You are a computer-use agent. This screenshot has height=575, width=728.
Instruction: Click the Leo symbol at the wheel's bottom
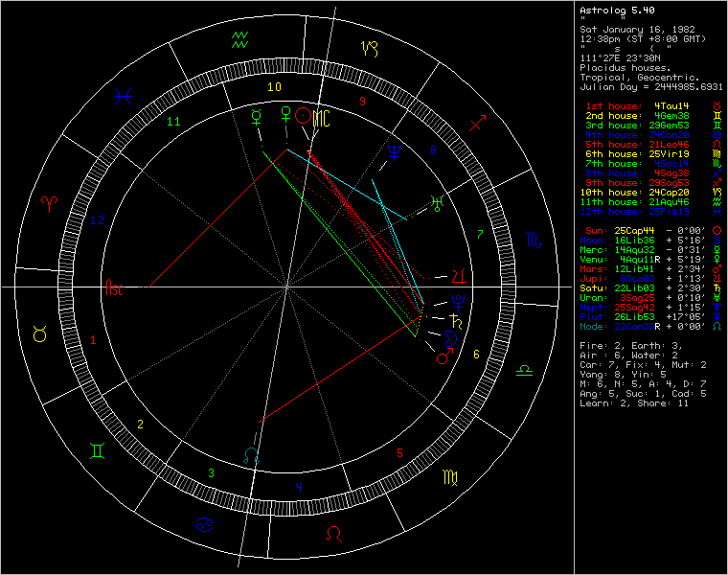(x=332, y=531)
